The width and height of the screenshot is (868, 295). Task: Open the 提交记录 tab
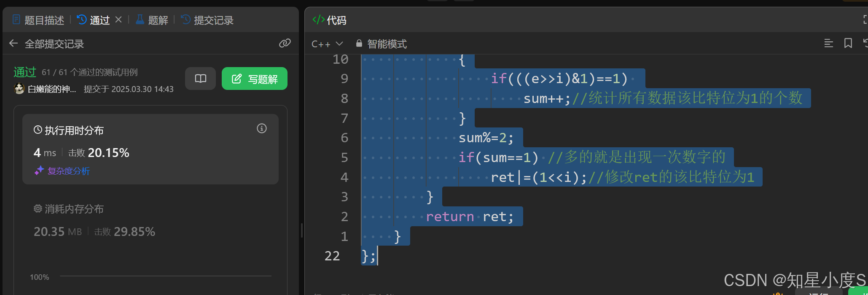[207, 20]
